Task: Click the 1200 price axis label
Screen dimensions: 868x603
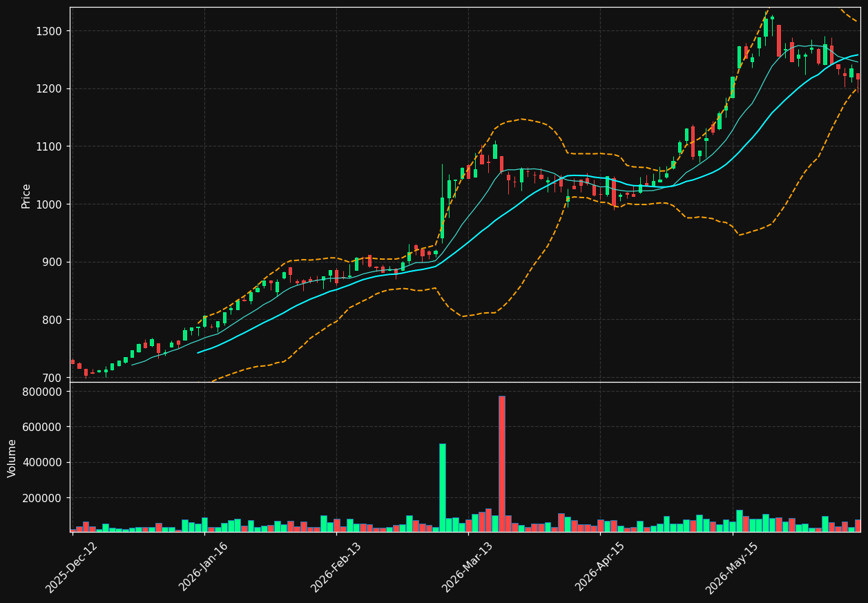Action: 50,89
